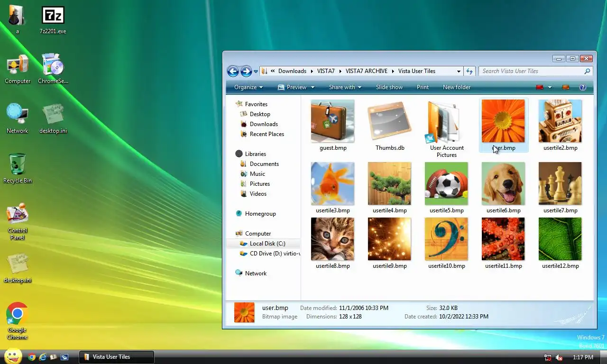Go forward with the Forward arrow button
This screenshot has height=364, width=607.
(x=246, y=71)
